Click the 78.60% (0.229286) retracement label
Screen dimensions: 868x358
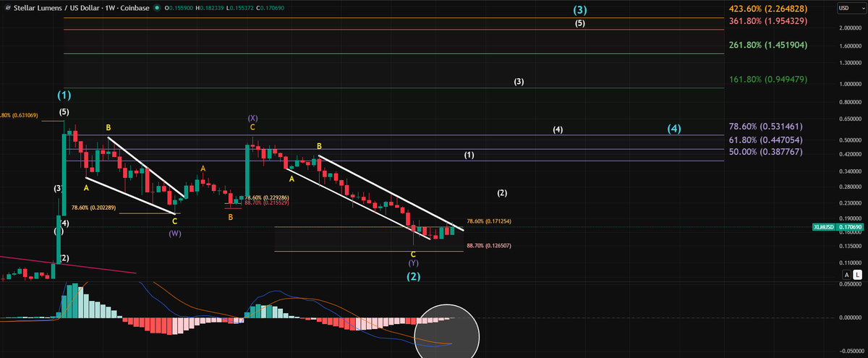pyautogui.click(x=267, y=197)
